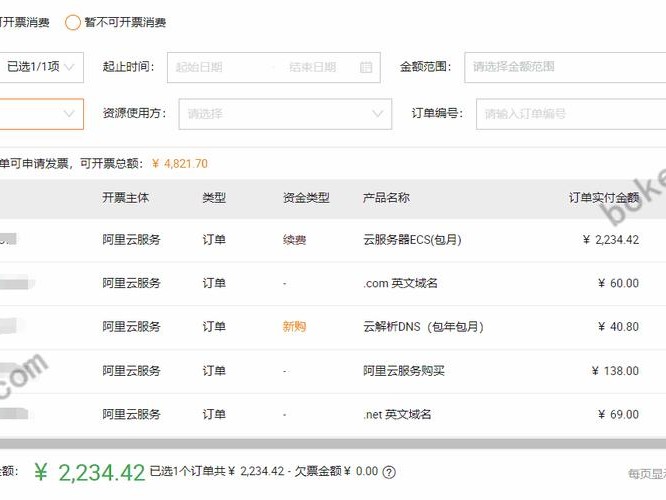Click the 金额范围 amount range field
The height and width of the screenshot is (500, 666).
point(565,67)
